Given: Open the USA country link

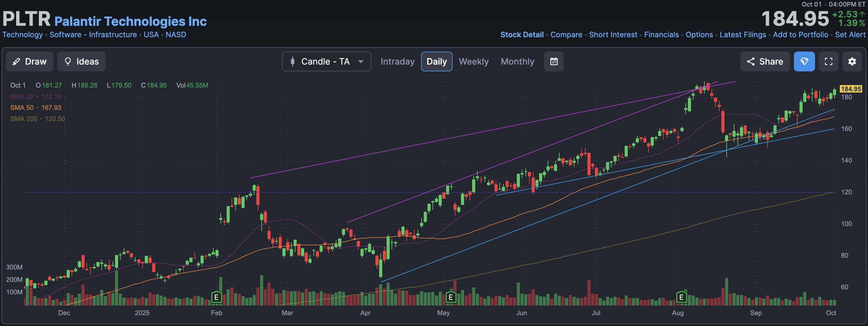Looking at the screenshot, I should 151,35.
